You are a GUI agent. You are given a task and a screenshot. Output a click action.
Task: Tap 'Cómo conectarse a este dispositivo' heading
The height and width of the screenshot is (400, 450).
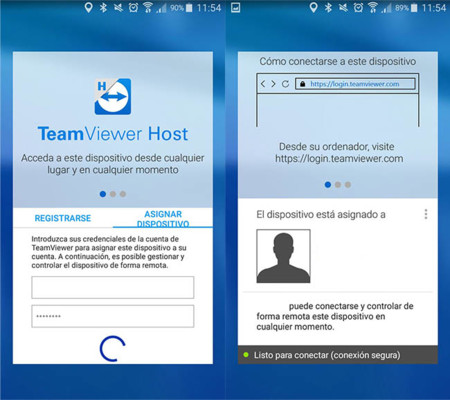338,61
